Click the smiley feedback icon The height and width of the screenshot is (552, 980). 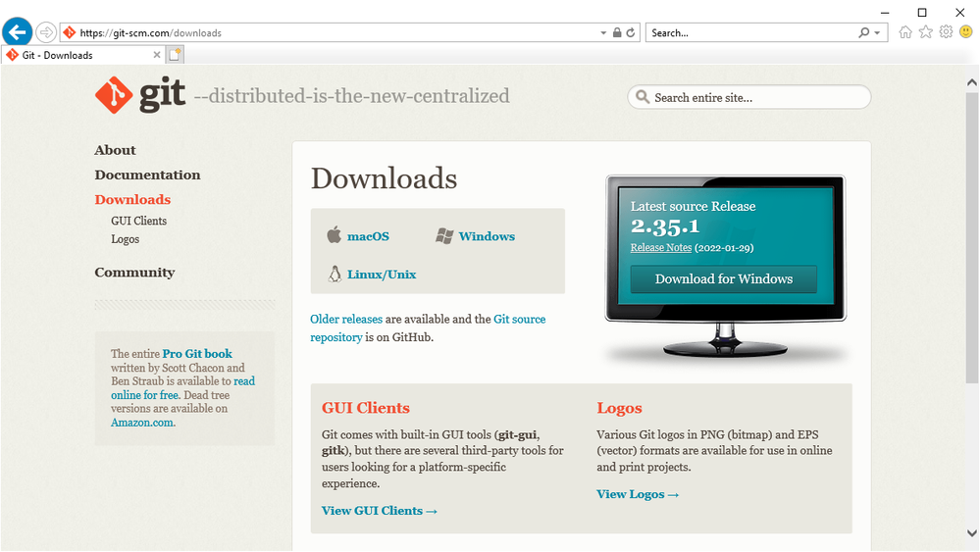pyautogui.click(x=965, y=31)
